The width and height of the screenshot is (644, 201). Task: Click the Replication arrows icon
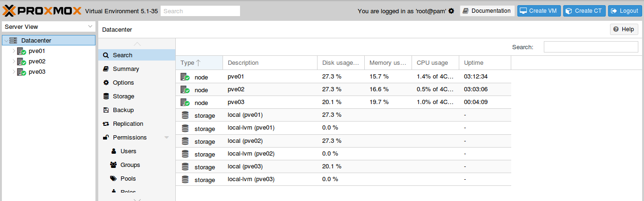click(106, 124)
